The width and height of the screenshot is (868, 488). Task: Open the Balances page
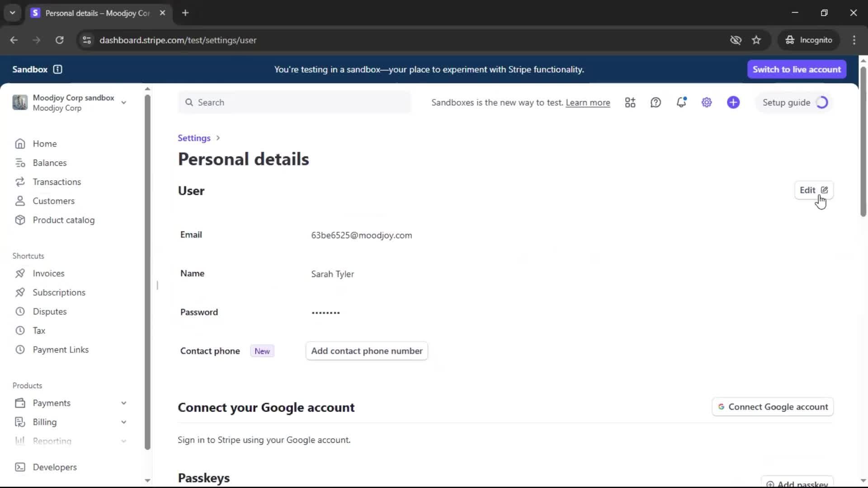[x=50, y=163]
